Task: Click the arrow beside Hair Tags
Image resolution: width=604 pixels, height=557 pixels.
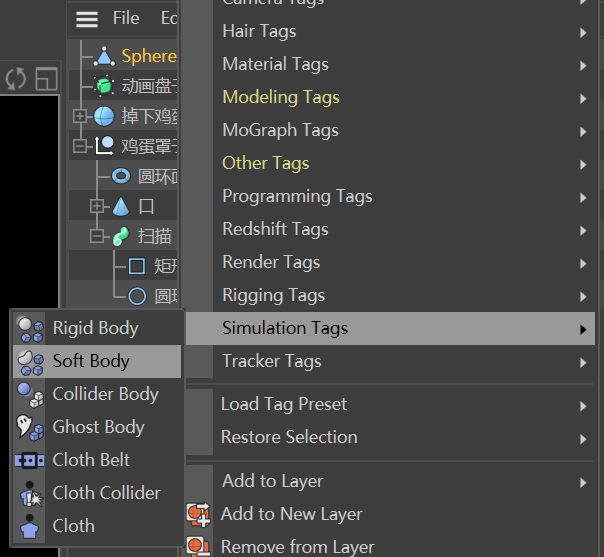Action: (x=583, y=33)
